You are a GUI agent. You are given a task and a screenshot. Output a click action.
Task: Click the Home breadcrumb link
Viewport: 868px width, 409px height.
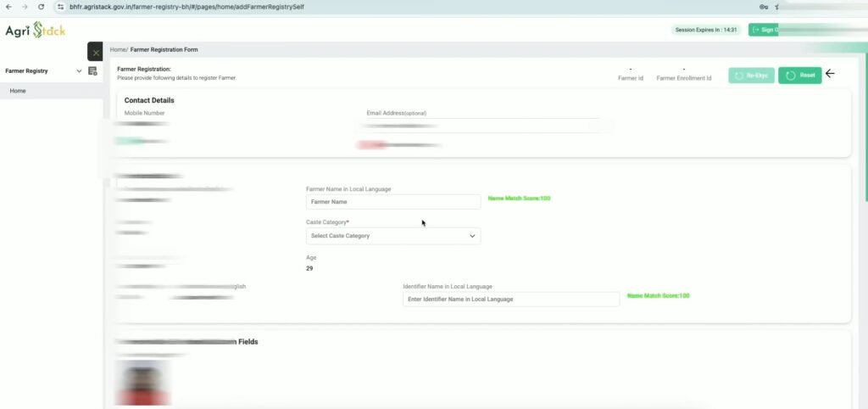point(117,49)
